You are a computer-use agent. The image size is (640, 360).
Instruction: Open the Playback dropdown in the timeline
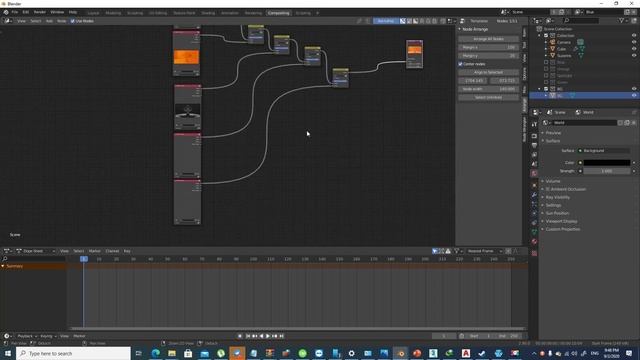tap(27, 336)
